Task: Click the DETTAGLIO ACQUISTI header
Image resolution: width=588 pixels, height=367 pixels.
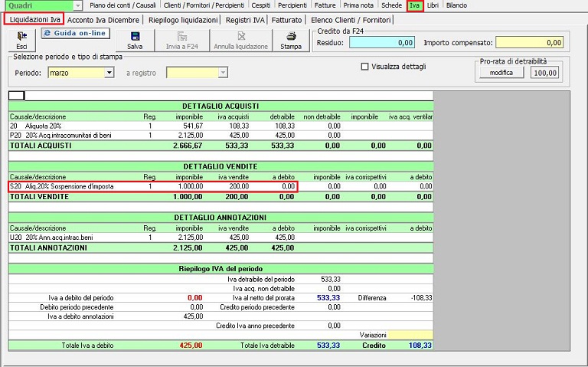Action: coord(220,106)
